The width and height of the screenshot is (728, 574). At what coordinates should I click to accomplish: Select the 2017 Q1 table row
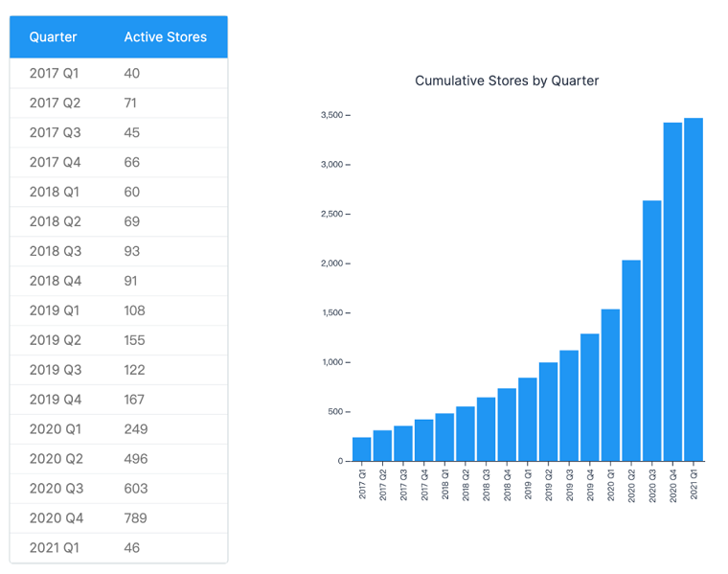click(119, 74)
